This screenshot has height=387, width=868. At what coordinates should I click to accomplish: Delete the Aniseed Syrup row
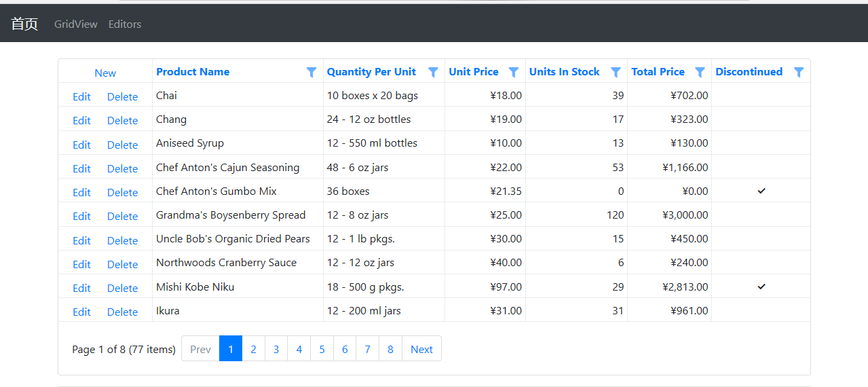122,145
